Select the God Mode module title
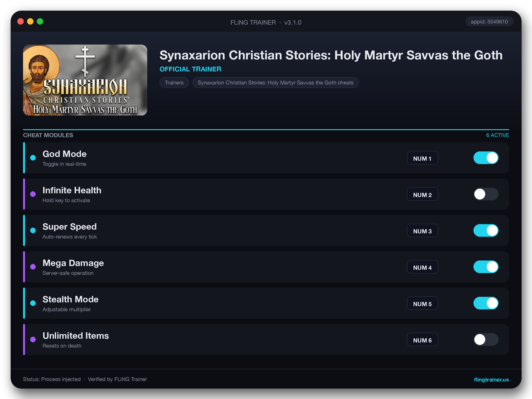This screenshot has width=532, height=399. click(65, 154)
